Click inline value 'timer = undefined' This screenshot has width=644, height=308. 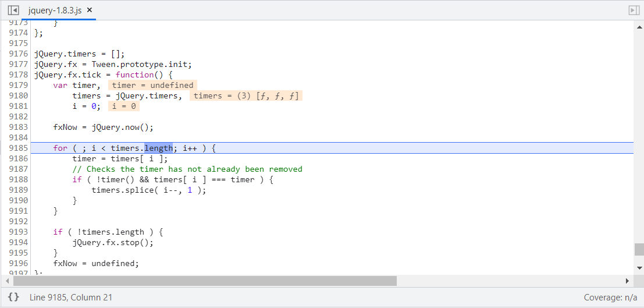point(152,85)
